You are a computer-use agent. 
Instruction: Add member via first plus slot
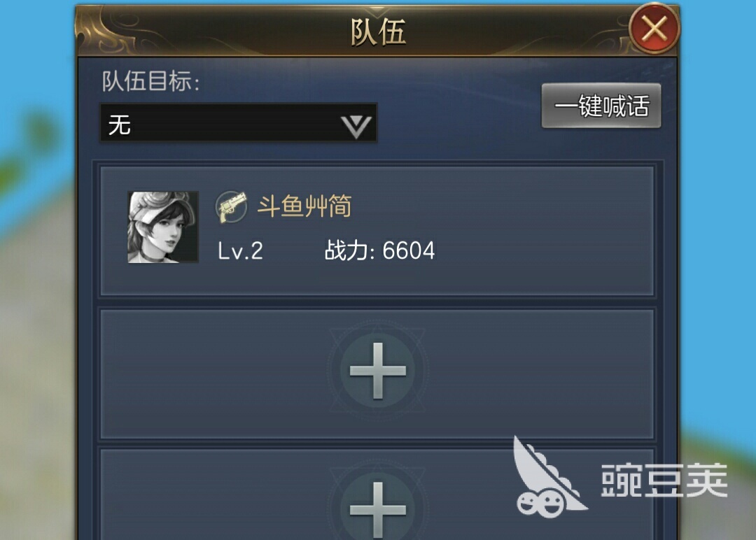(377, 371)
